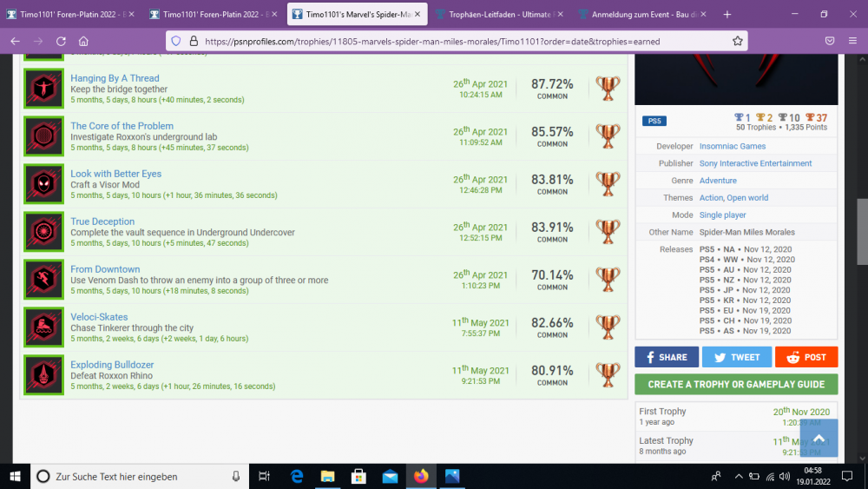Reload the page in Firefox

pyautogui.click(x=61, y=41)
